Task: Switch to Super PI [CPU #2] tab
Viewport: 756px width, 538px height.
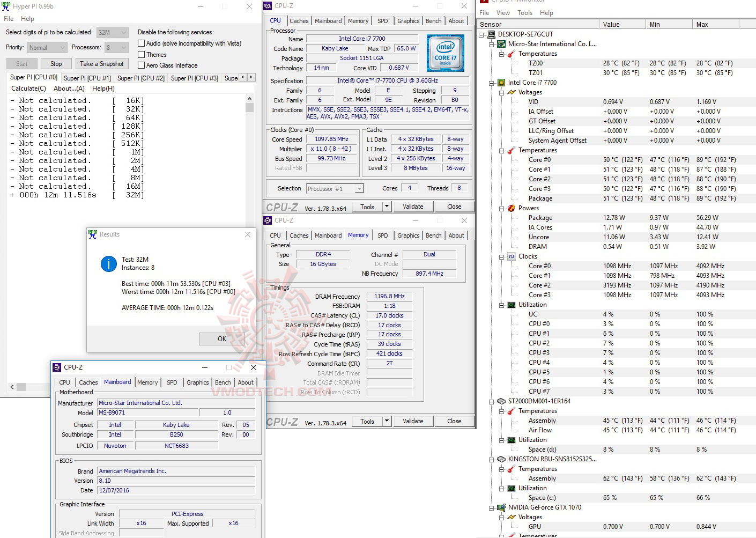Action: point(141,78)
